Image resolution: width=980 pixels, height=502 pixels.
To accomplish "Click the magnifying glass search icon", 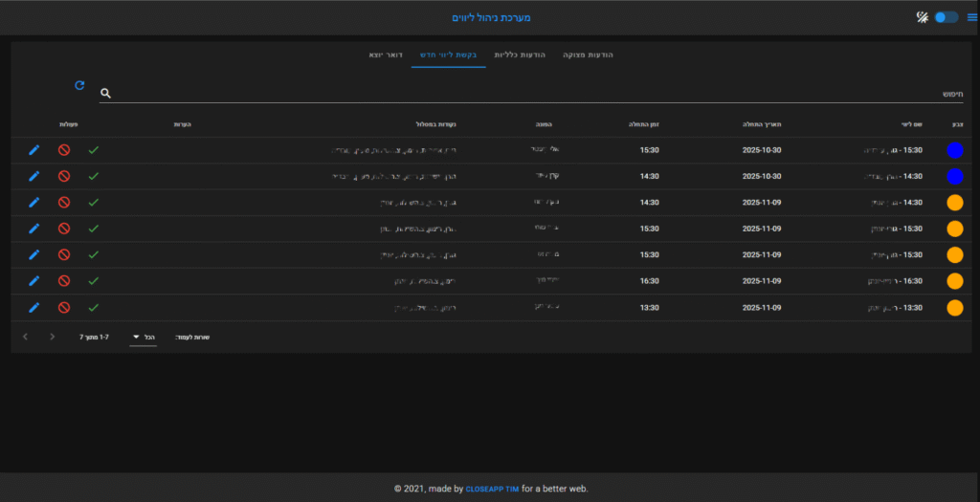I will (106, 94).
